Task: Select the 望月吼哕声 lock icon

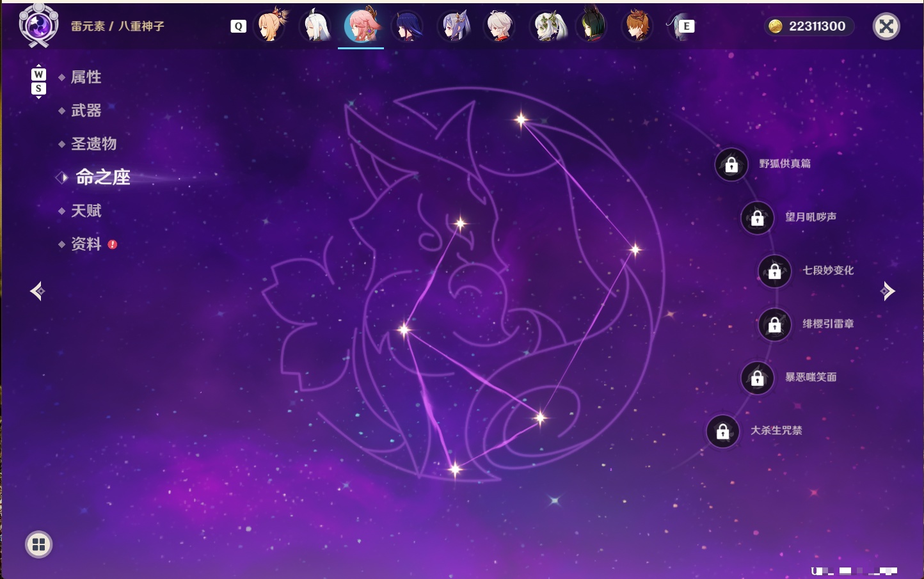Action: coord(758,218)
